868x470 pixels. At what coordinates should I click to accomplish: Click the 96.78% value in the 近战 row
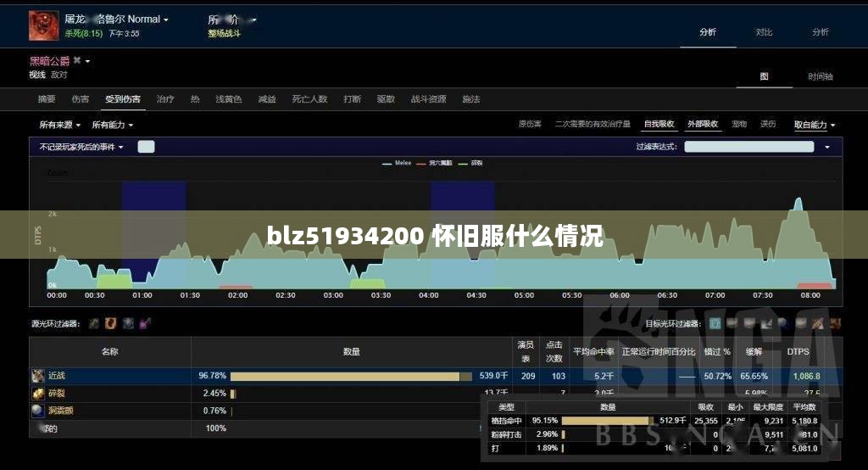pyautogui.click(x=213, y=376)
